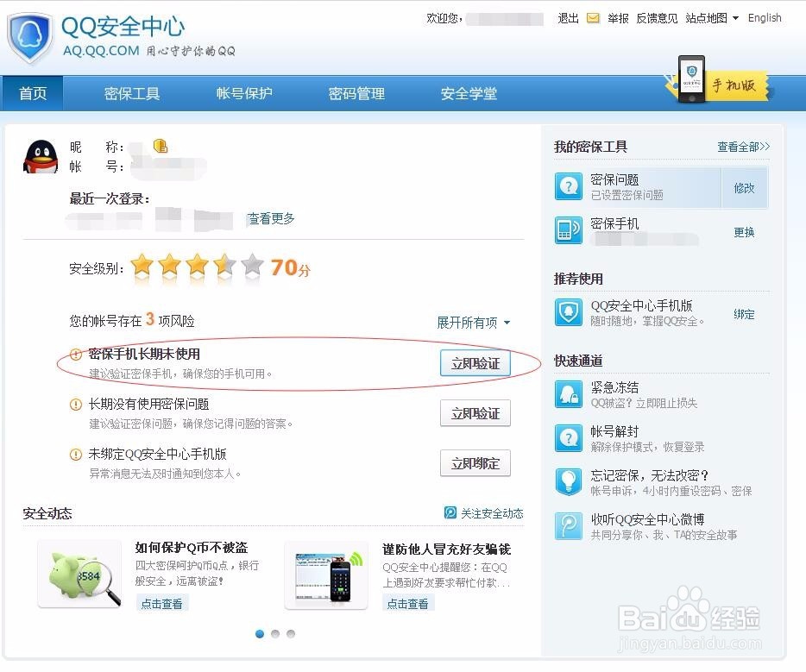Click warning icon beside 长期没有使用密保问题
806x672 pixels.
76,405
